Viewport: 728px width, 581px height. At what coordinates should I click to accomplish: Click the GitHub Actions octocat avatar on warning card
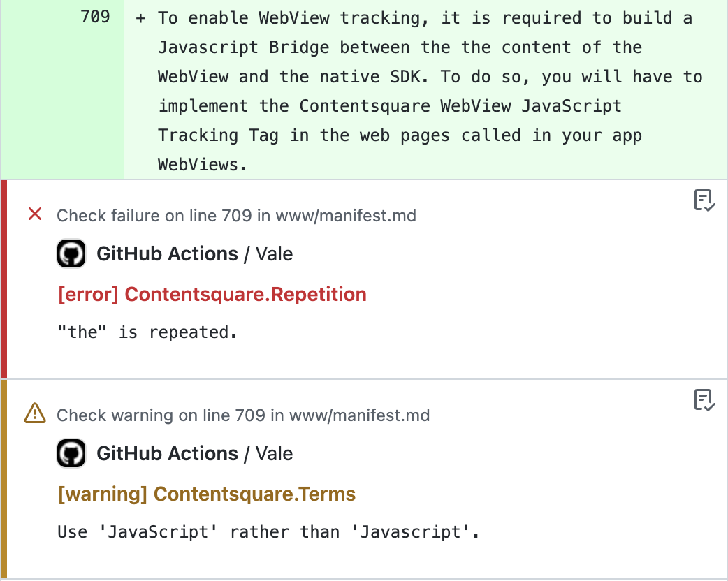[71, 453]
